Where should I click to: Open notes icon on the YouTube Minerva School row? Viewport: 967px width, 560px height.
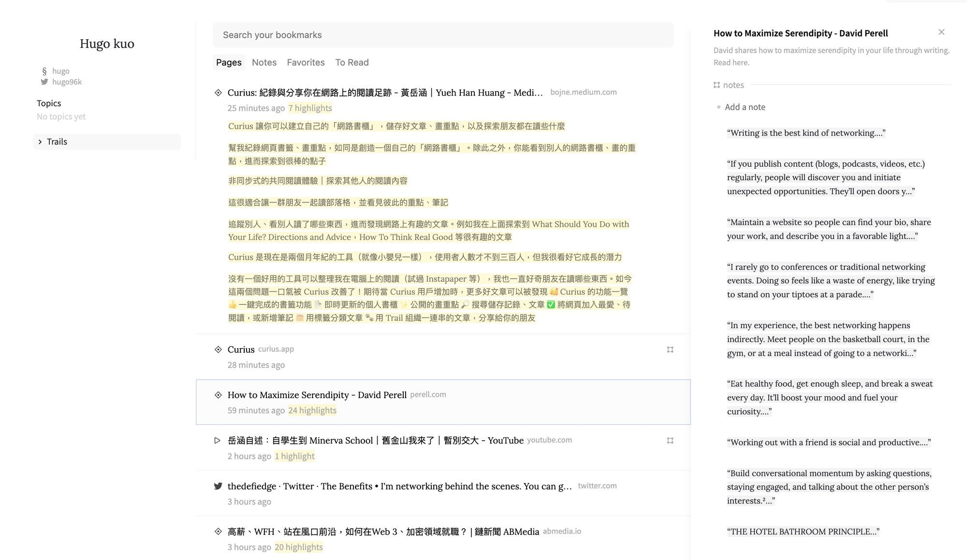[x=670, y=441]
